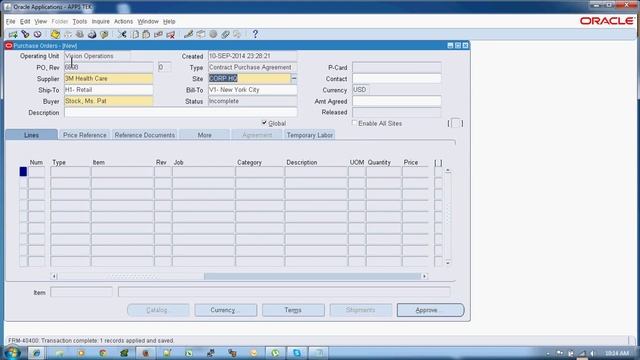Screen dimensions: 640x360
Task: Click the Attachments paperclip icon
Action: click(225, 34)
